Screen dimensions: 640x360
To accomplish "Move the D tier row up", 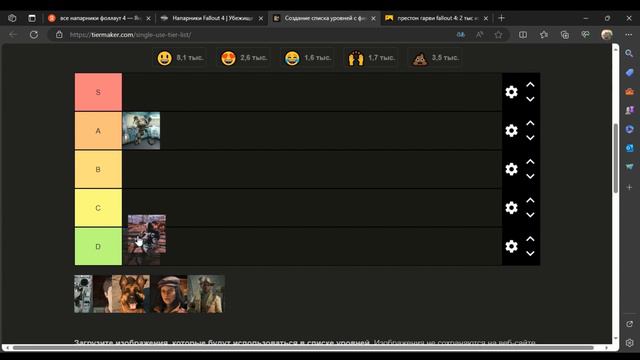I will pyautogui.click(x=530, y=239).
